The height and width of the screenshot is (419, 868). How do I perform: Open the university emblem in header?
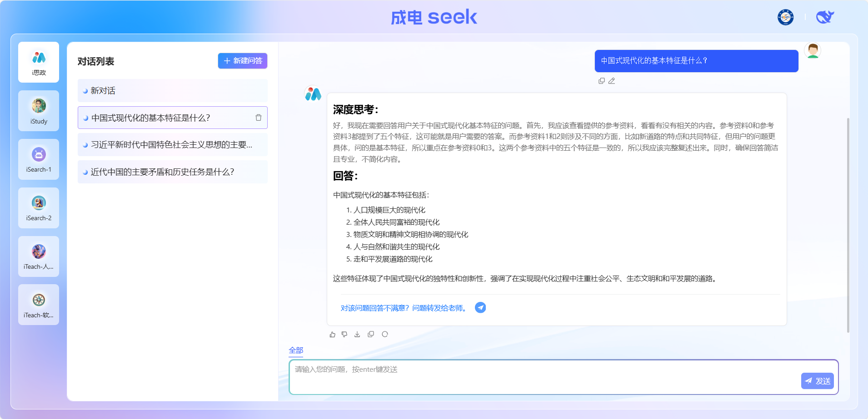[785, 17]
